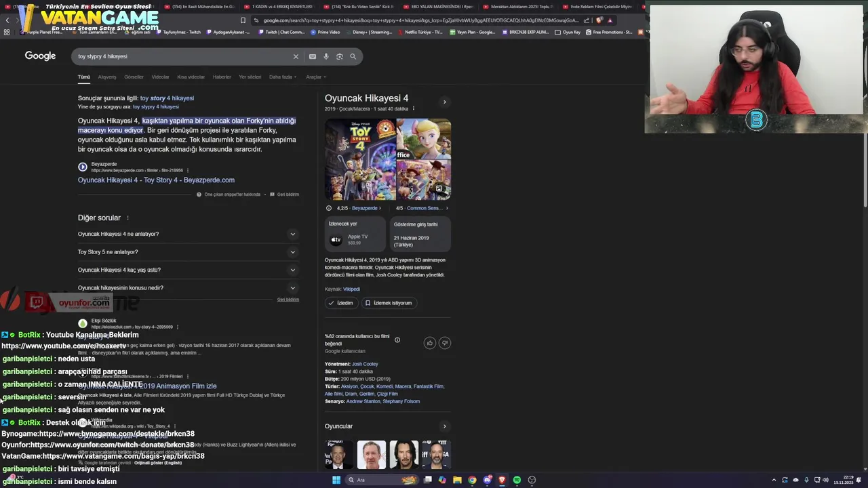Viewport: 868px width, 488px height.
Task: Click the Toy Story 4 poster image
Action: click(360, 159)
